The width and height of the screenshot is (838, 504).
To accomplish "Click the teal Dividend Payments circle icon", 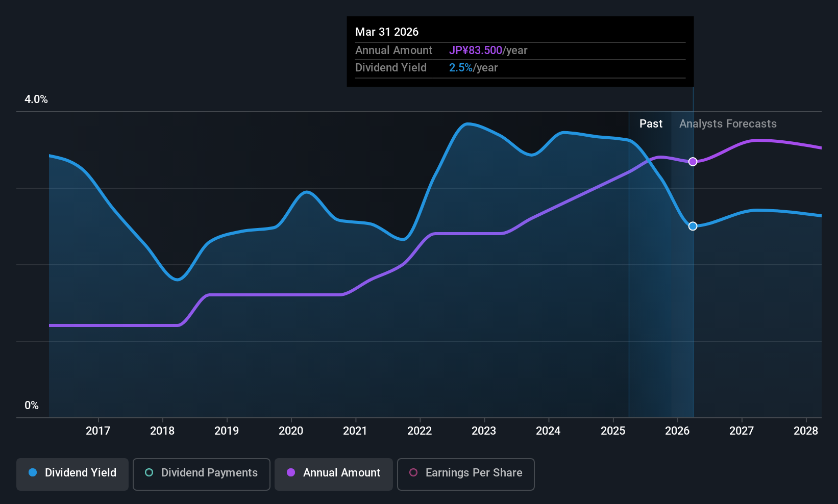I will pos(149,473).
